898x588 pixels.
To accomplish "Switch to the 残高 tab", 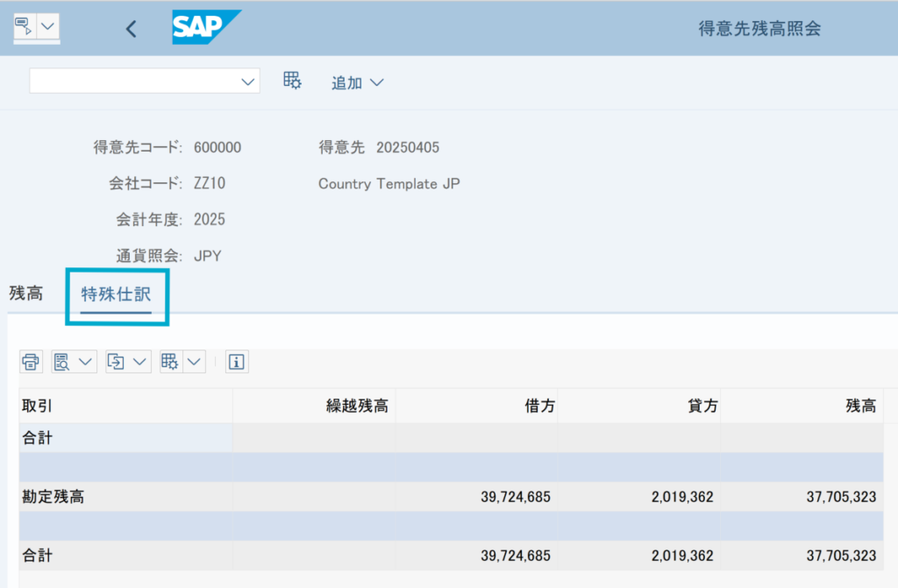I will pos(25,294).
